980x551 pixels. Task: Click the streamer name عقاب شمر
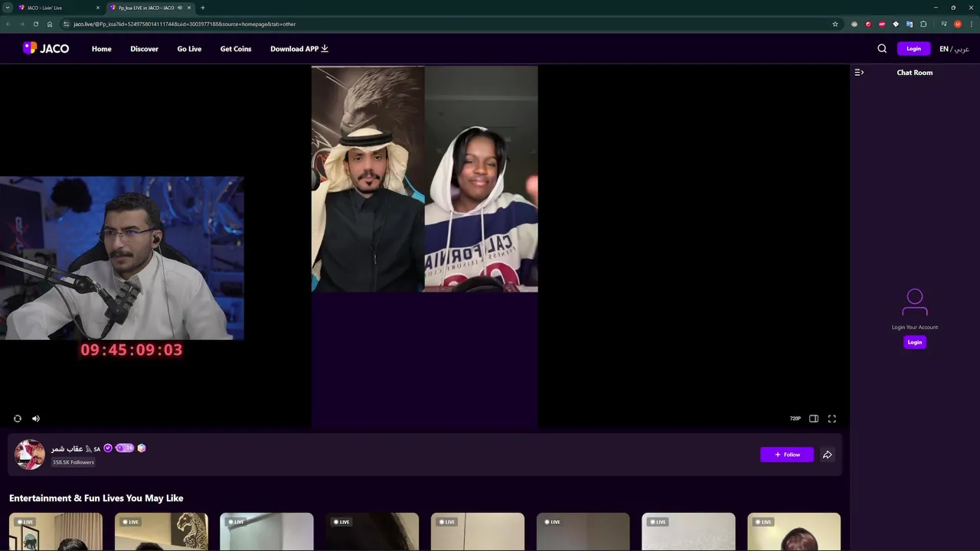pyautogui.click(x=67, y=448)
